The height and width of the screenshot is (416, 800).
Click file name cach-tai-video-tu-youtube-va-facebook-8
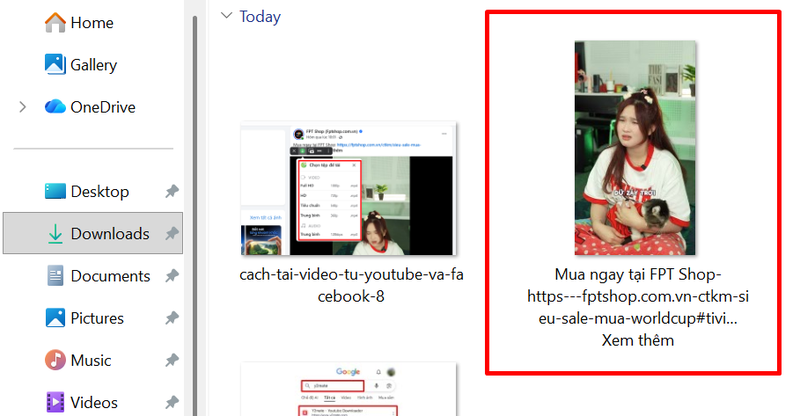pos(351,285)
